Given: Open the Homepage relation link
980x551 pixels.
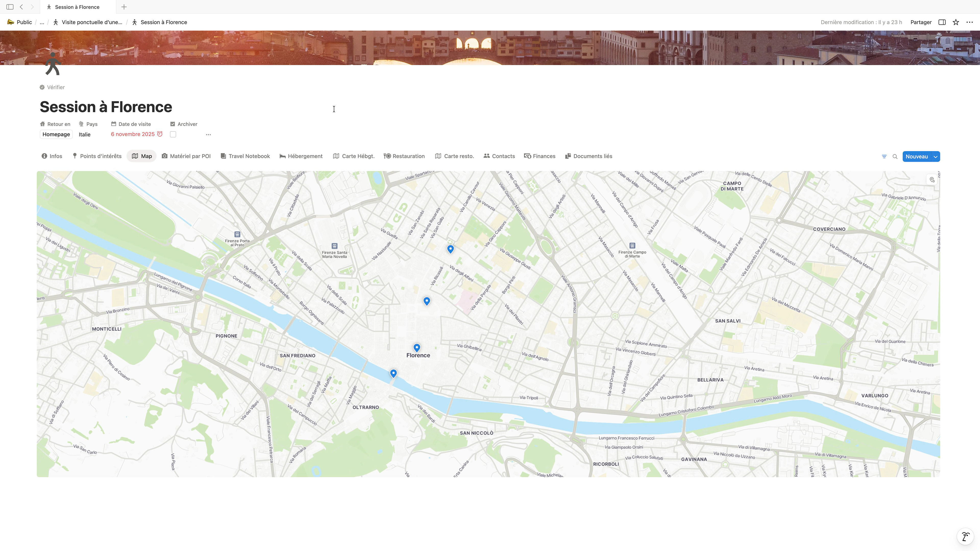Looking at the screenshot, I should click(56, 134).
